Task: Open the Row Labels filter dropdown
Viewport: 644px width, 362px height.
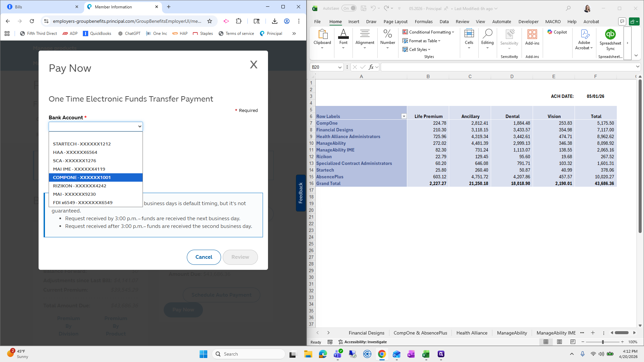Action: (x=404, y=116)
